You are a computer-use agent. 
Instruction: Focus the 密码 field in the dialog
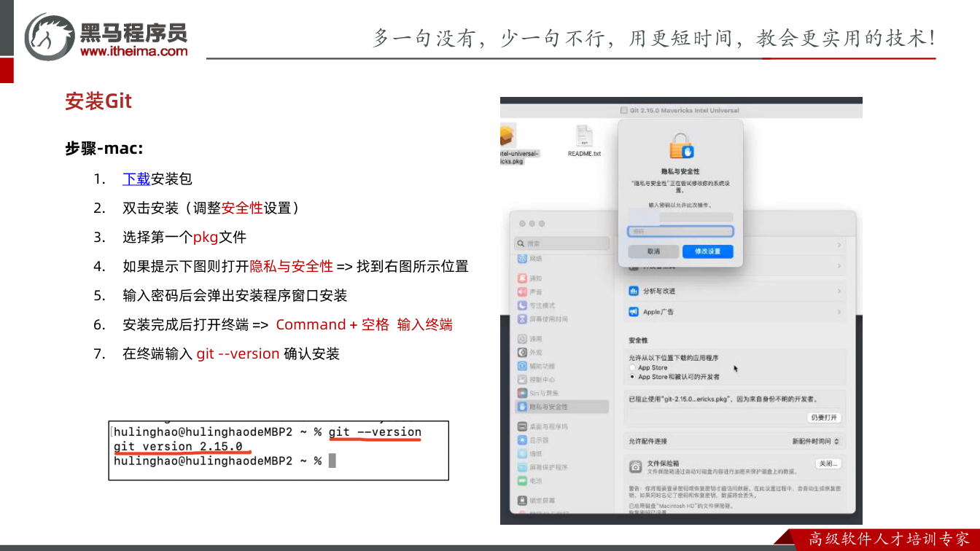tap(680, 231)
